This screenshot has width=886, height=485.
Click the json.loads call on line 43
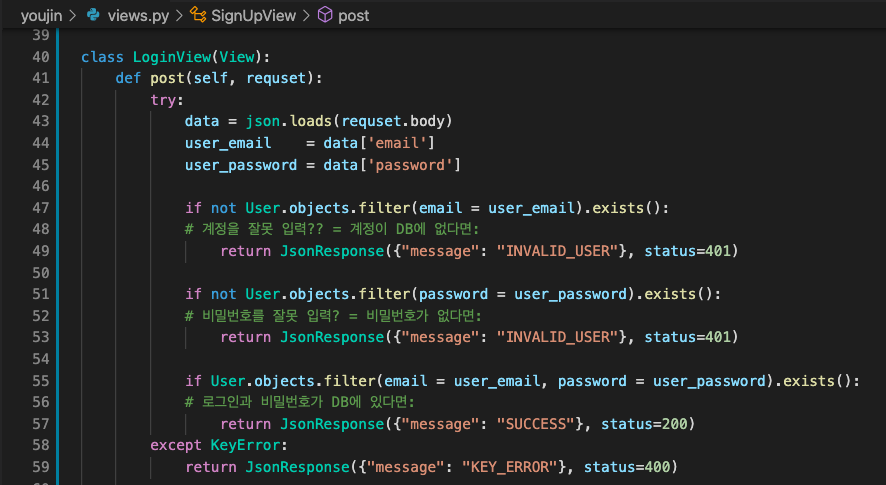[288, 121]
